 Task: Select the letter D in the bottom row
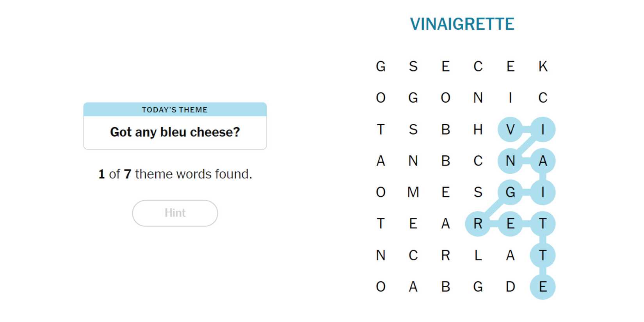click(x=510, y=287)
